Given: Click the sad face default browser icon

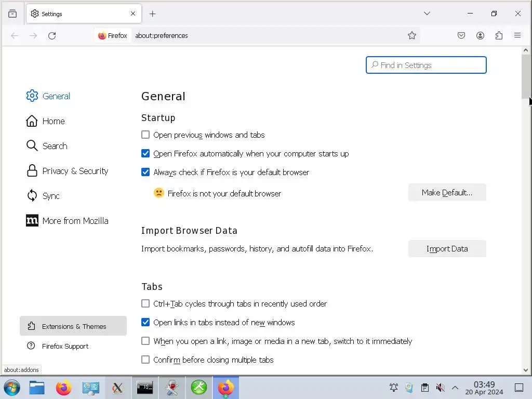Looking at the screenshot, I should (x=159, y=193).
